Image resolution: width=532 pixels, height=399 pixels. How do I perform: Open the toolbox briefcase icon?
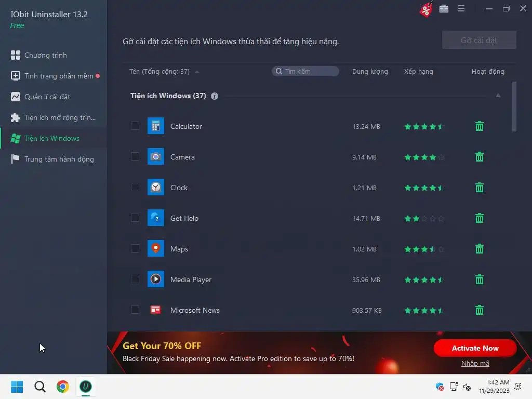(444, 8)
